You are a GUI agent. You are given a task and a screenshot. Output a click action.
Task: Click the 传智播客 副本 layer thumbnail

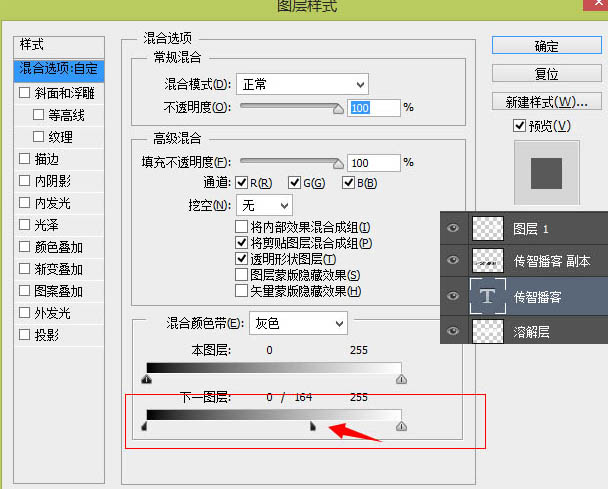[488, 261]
